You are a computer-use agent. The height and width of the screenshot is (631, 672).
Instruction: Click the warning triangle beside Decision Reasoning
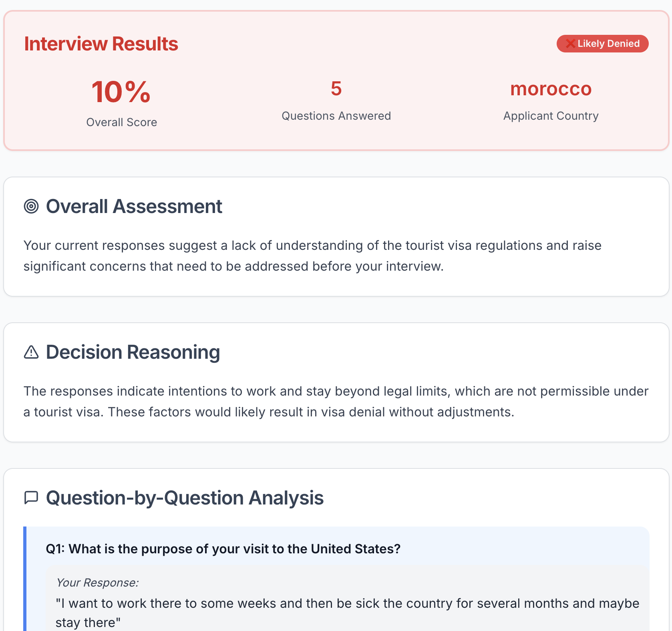(31, 352)
